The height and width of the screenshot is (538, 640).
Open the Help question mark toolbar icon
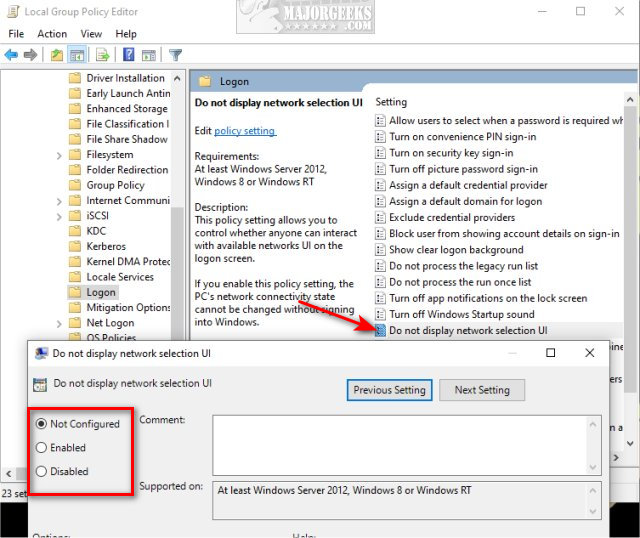129,54
